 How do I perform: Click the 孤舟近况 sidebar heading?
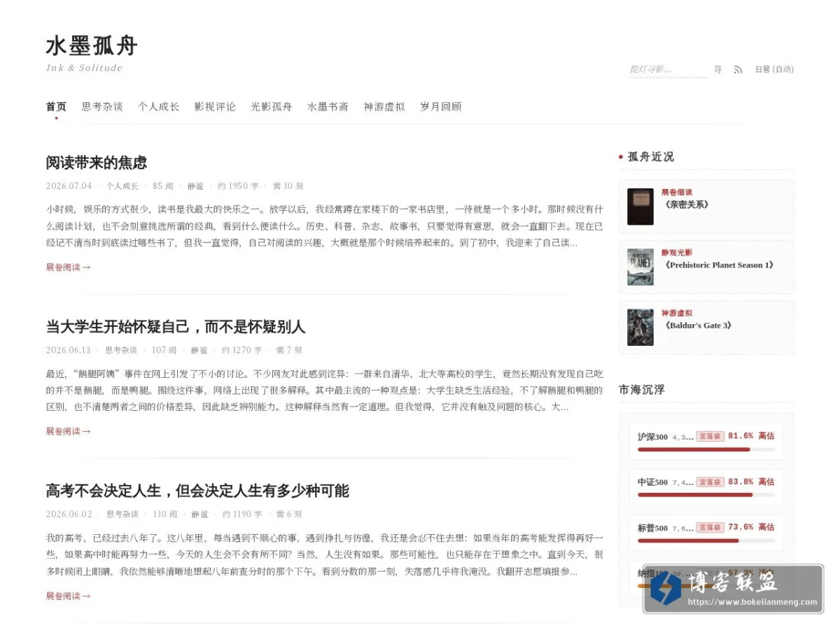[x=650, y=157]
